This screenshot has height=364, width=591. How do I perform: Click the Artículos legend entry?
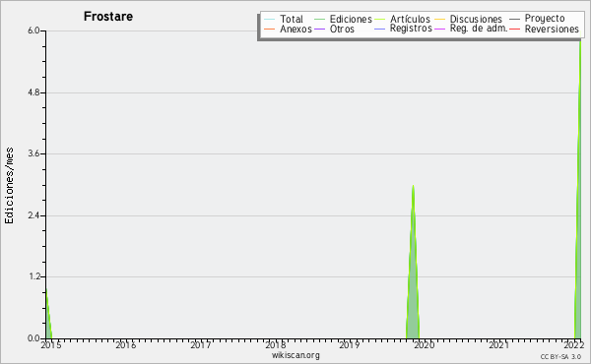(x=402, y=19)
